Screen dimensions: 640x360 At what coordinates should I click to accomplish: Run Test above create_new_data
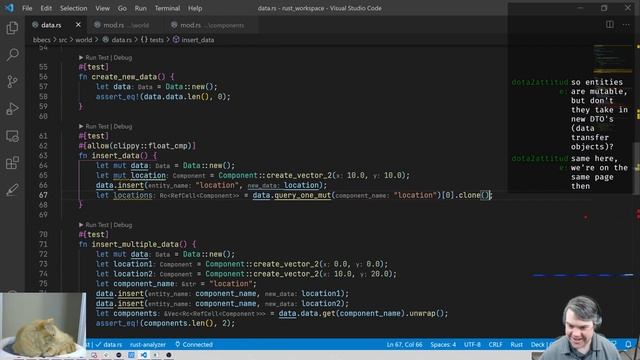[x=97, y=58]
